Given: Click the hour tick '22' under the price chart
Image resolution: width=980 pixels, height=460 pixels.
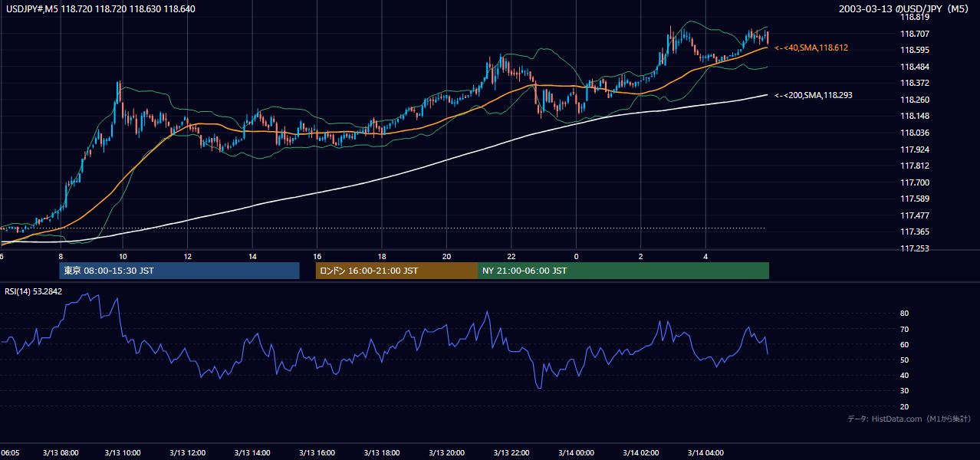Looking at the screenshot, I should [511, 257].
